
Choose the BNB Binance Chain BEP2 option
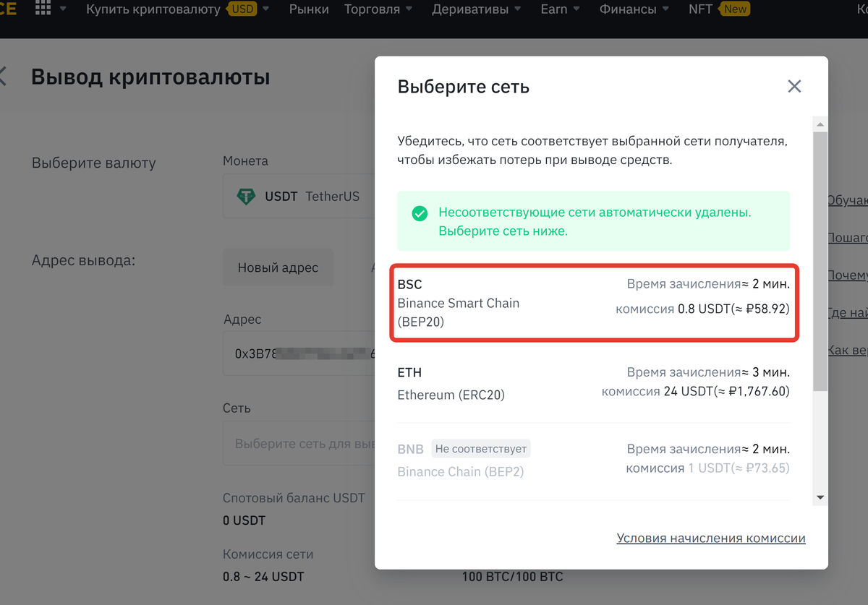point(594,460)
